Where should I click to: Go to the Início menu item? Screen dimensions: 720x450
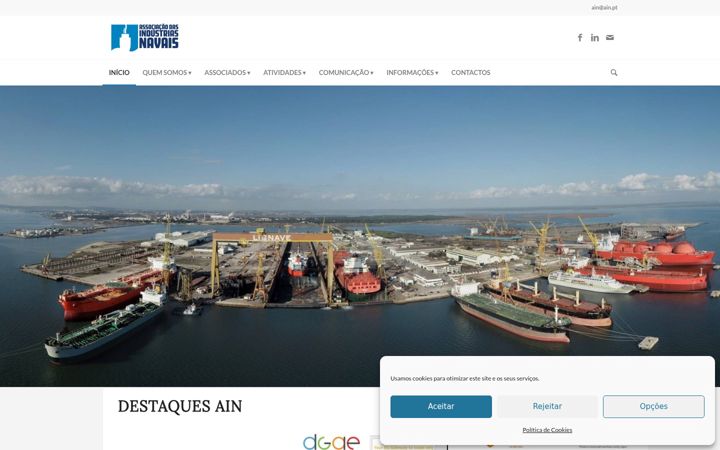click(x=119, y=73)
